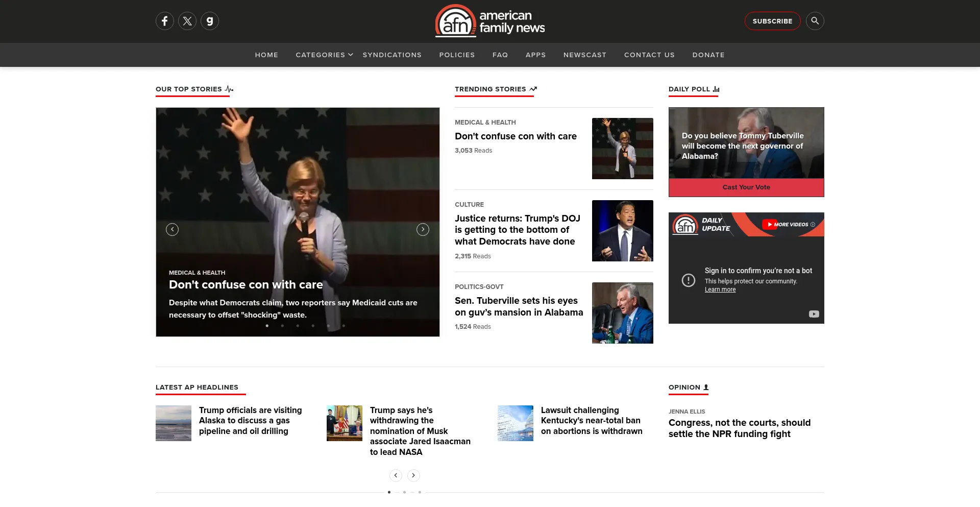Click 'Medical & Health' category above trending story

click(485, 123)
